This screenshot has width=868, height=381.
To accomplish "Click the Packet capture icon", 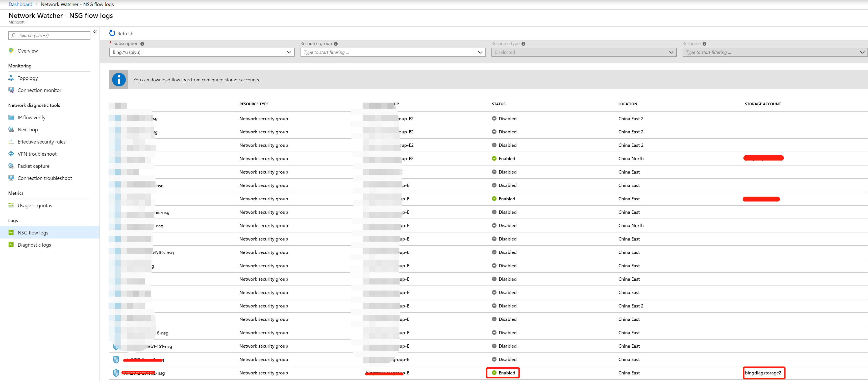I will (11, 166).
